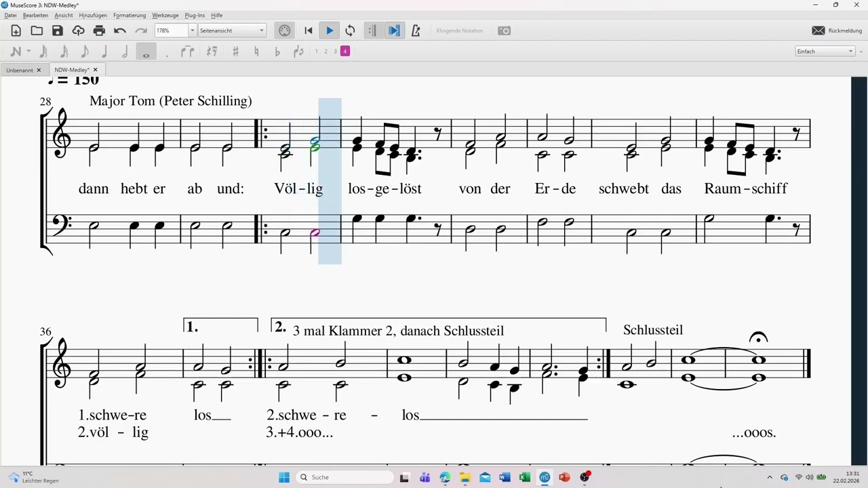868x488 pixels.
Task: Upload score online via cloud icon
Action: point(79,30)
